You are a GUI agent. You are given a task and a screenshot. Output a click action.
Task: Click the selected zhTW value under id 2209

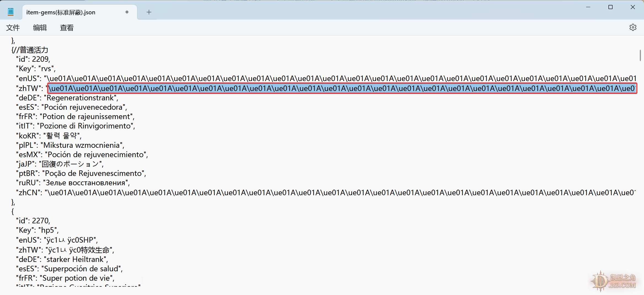(342, 88)
